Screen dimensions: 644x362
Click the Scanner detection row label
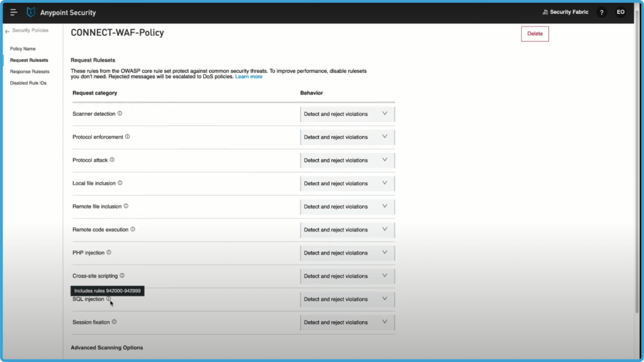pos(94,114)
